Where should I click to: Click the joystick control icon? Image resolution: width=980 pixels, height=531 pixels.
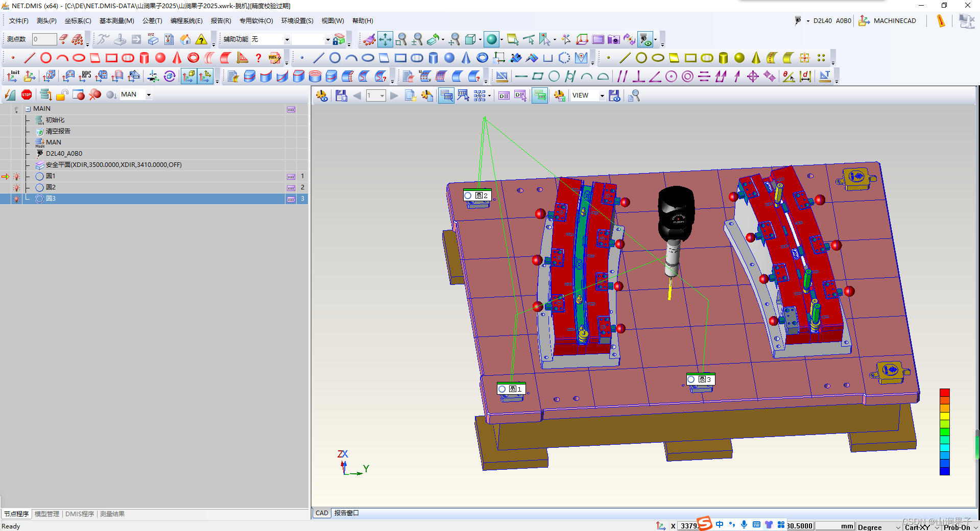119,39
